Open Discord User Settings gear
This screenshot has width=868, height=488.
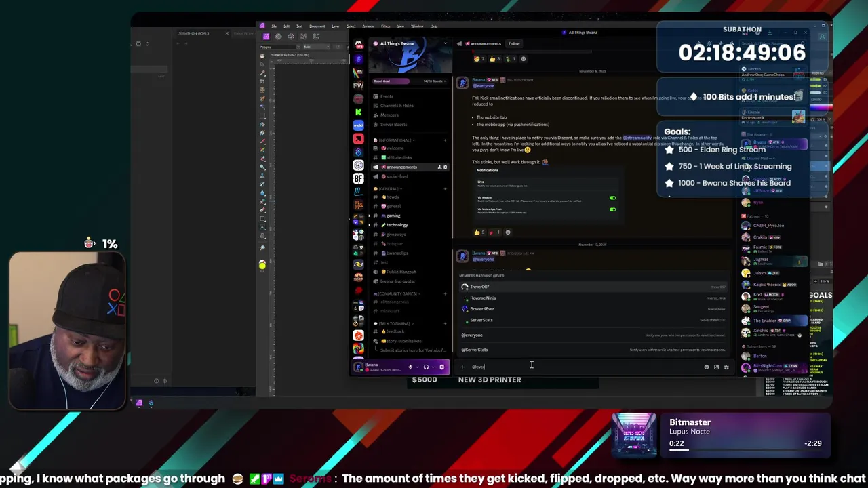coord(441,367)
